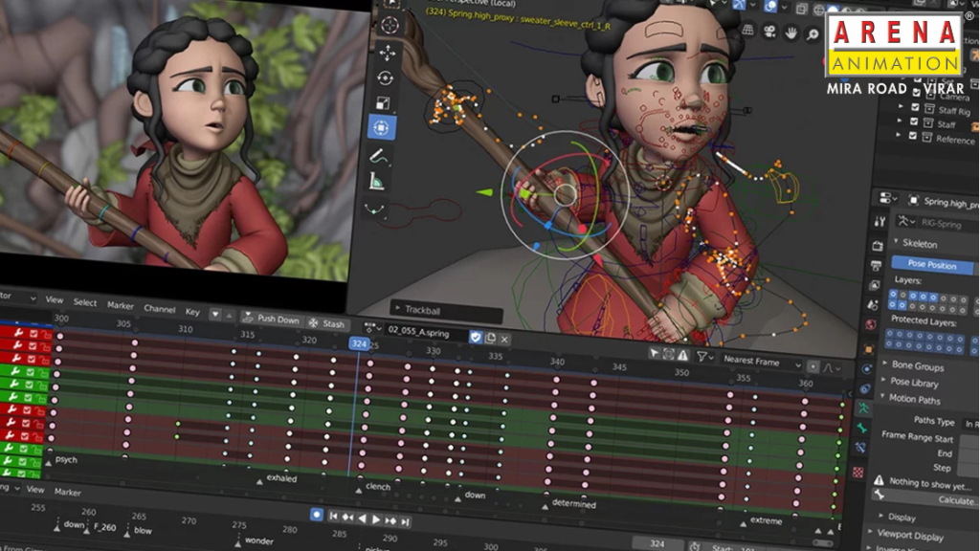Expand the Staff collection in outliner

tap(900, 120)
